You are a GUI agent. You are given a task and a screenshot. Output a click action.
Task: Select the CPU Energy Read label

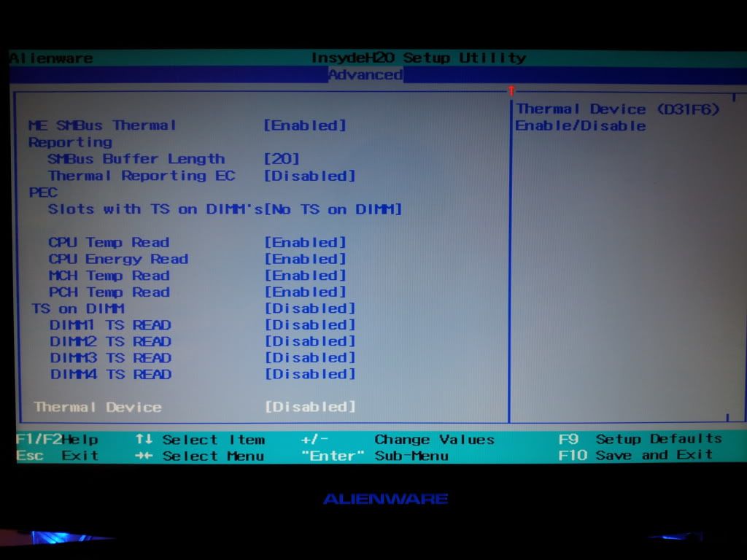118,259
